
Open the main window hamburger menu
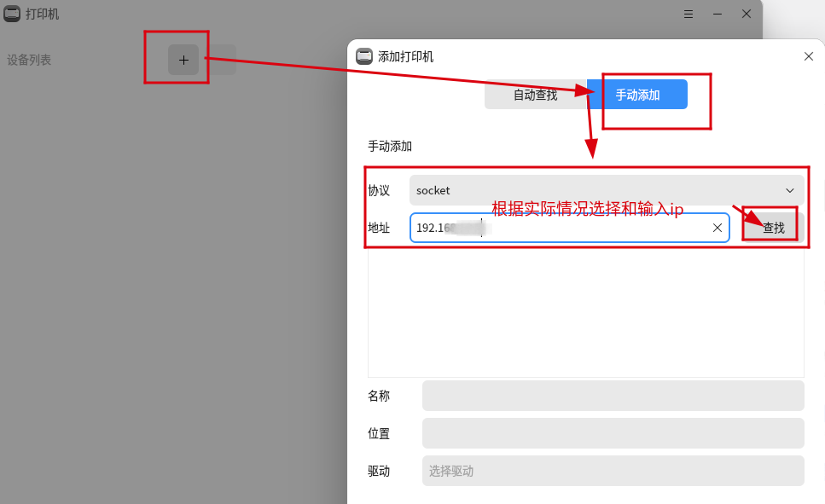tap(688, 14)
